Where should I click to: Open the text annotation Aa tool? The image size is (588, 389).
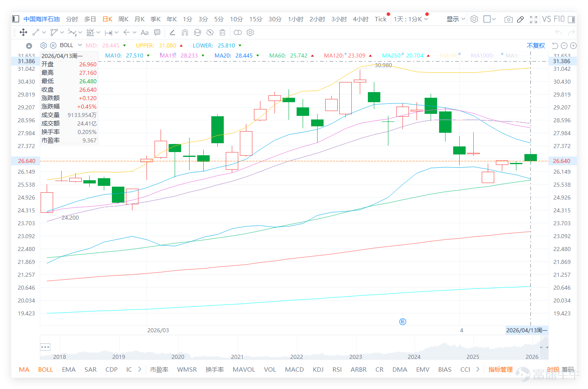click(144, 33)
